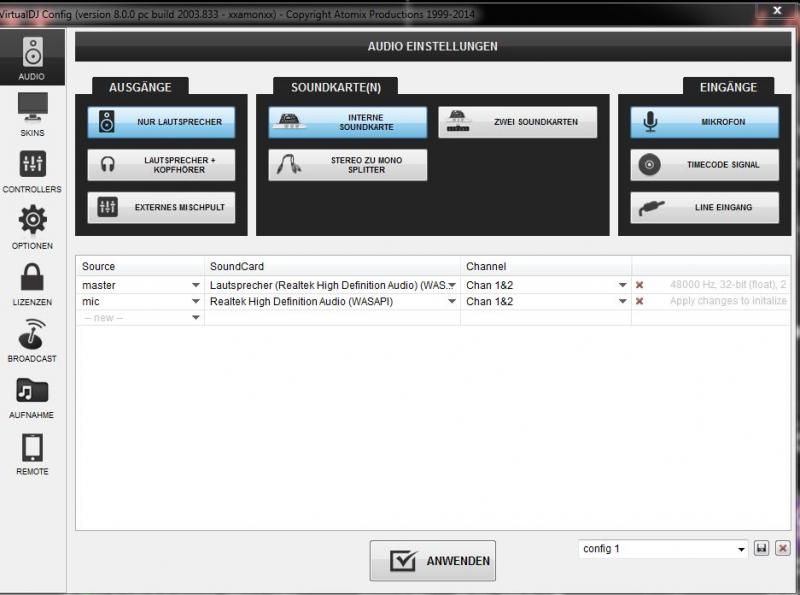Click the SoundCard column header

click(333, 266)
